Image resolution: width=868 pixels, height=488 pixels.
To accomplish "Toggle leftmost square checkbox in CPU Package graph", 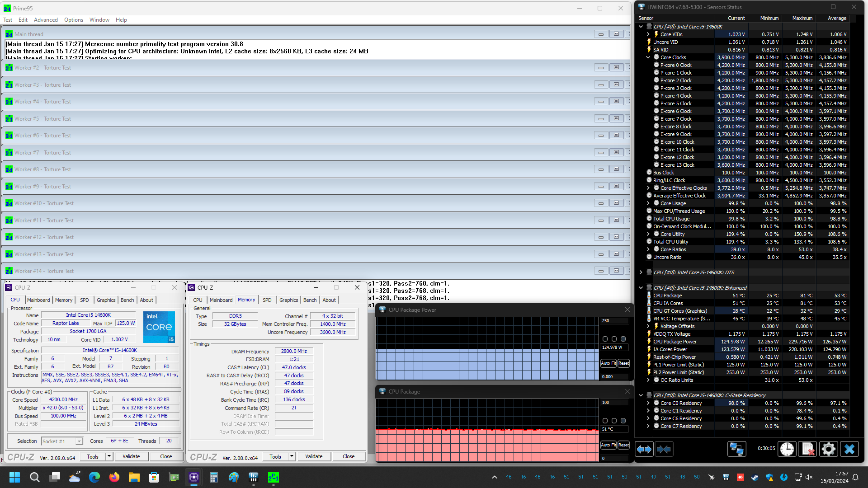I will pyautogui.click(x=605, y=421).
